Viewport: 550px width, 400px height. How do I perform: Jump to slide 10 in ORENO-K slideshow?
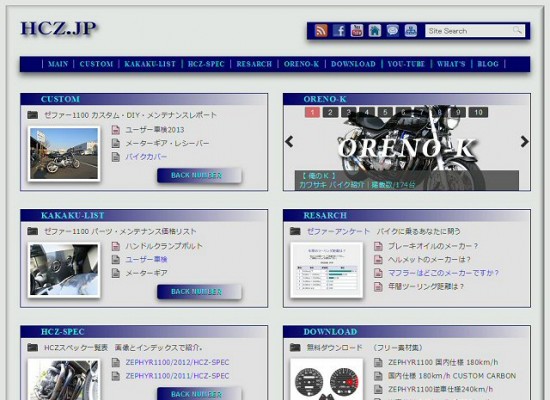[478, 112]
